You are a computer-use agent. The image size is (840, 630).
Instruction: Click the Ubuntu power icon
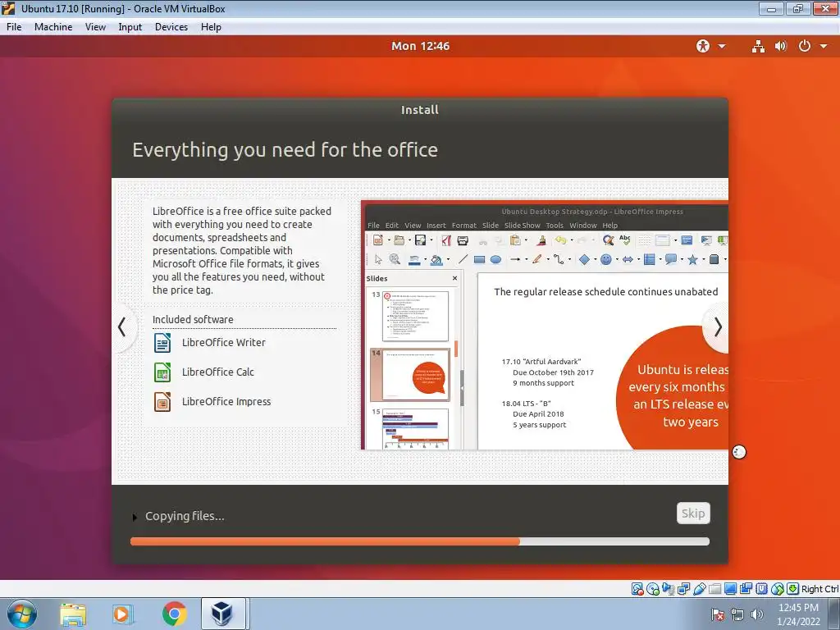(x=804, y=46)
